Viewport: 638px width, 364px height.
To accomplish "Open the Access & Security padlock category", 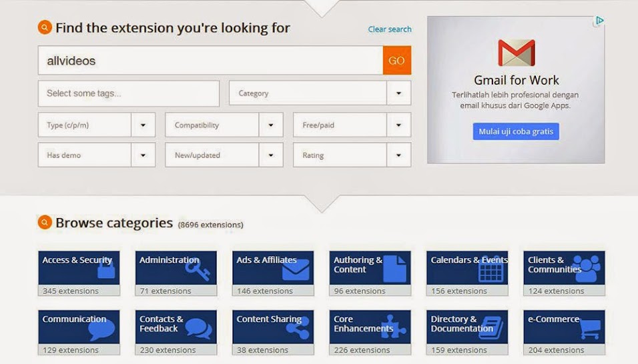I will [79, 267].
